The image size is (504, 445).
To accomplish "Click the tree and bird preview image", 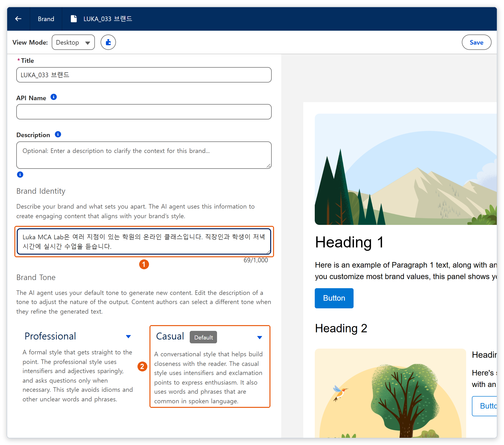I will tap(390, 393).
